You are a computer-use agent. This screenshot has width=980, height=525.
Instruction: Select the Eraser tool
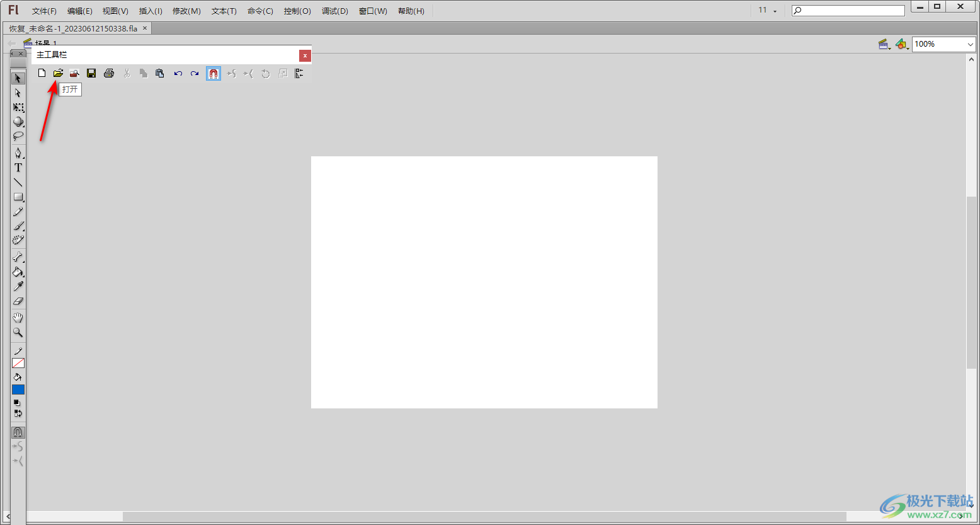click(x=18, y=301)
